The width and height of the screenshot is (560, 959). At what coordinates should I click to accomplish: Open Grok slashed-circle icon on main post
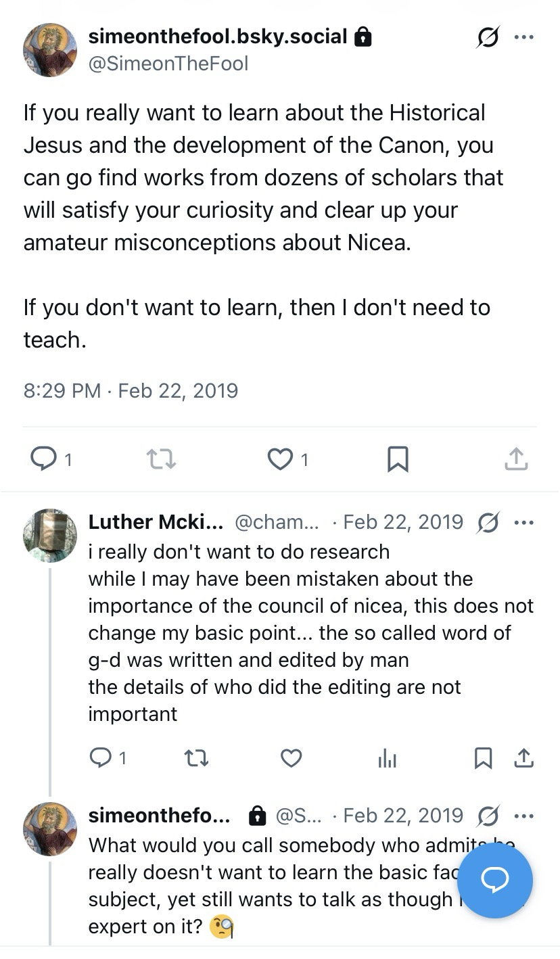[488, 37]
